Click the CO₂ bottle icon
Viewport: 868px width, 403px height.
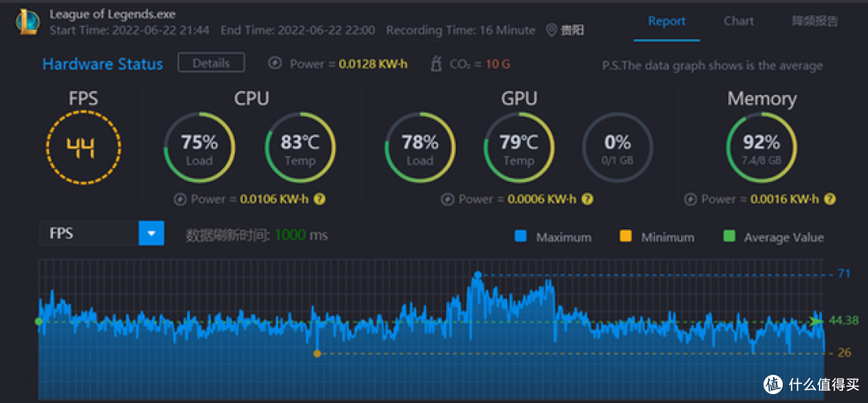click(436, 64)
